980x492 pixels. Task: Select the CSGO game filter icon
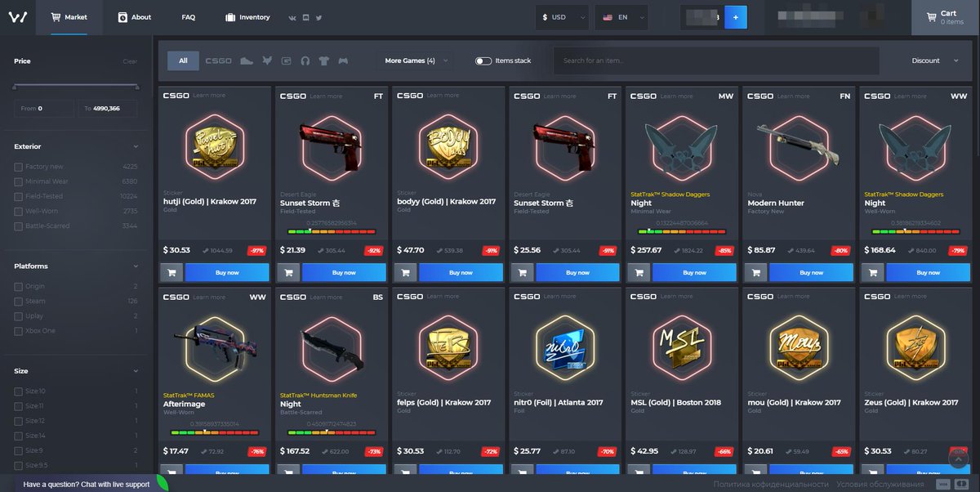pos(219,61)
